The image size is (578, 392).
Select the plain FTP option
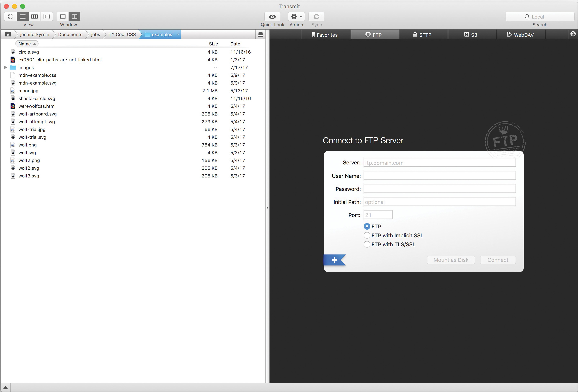pyautogui.click(x=367, y=226)
